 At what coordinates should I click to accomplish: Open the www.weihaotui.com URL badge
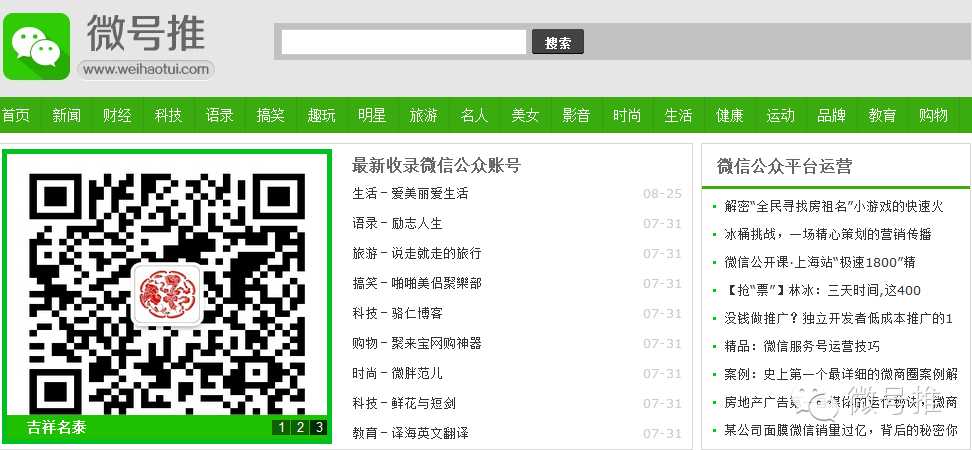(x=146, y=69)
